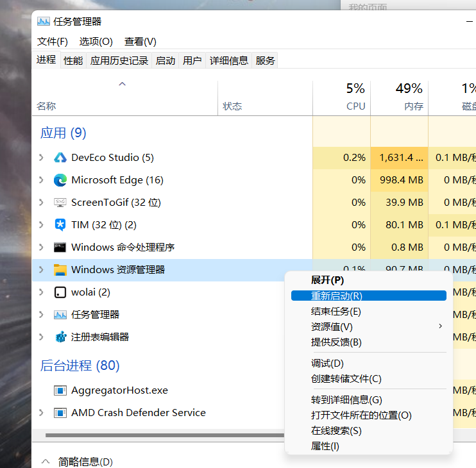Expand AMD Crash Defender Service entry

(41, 412)
